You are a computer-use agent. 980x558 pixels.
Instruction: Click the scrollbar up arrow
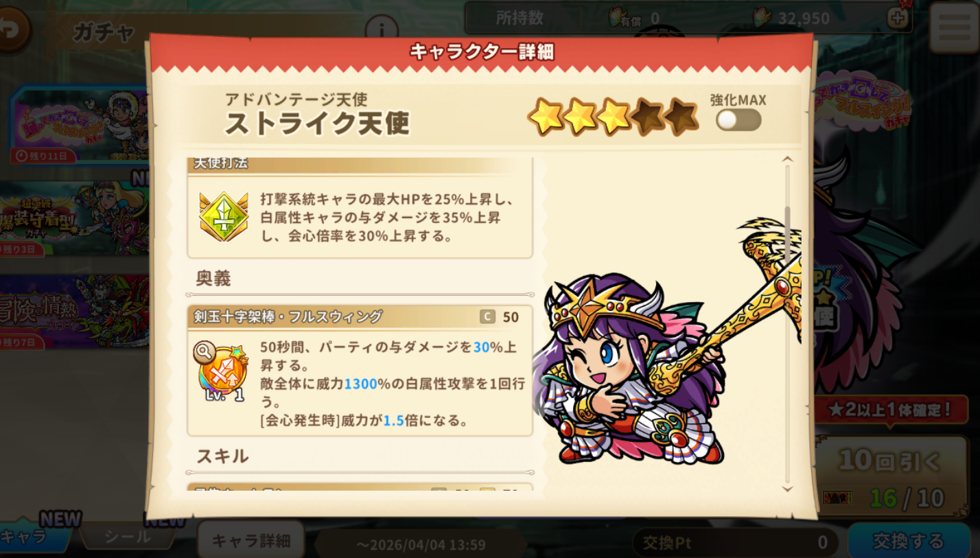tap(787, 160)
